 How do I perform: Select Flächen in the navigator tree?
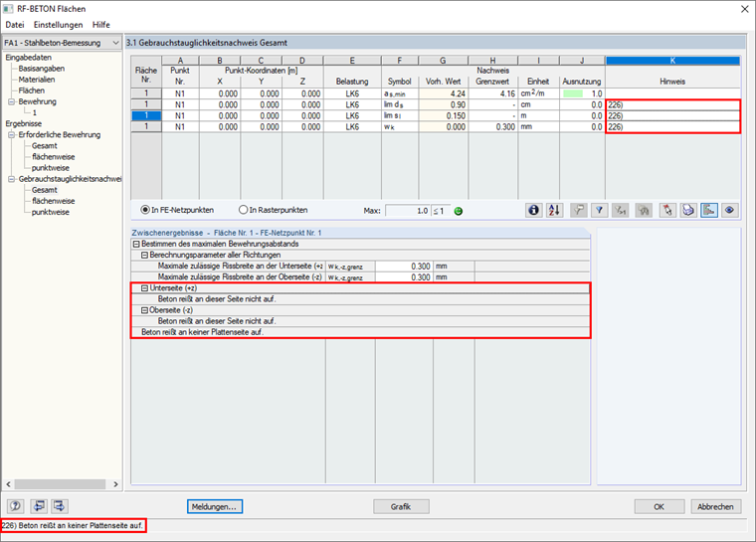click(x=32, y=90)
